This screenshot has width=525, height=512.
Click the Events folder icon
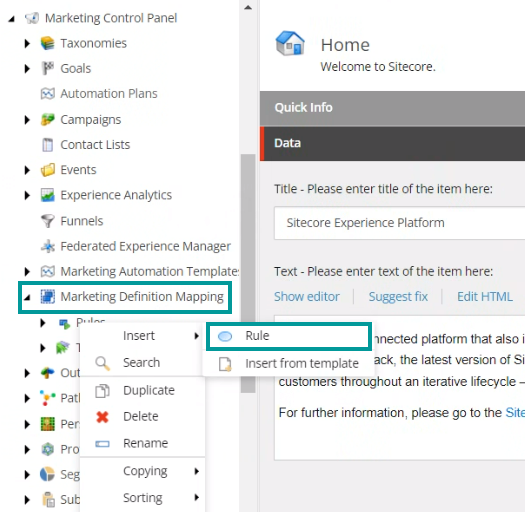[x=48, y=170]
